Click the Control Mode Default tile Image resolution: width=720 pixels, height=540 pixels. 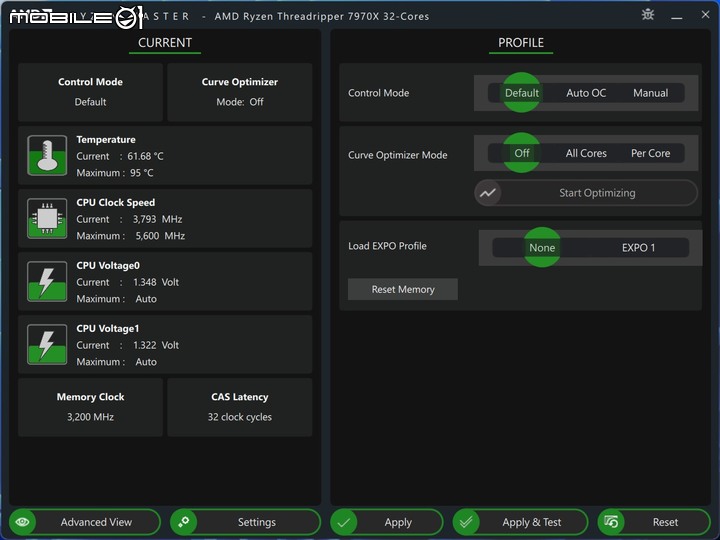pyautogui.click(x=90, y=92)
